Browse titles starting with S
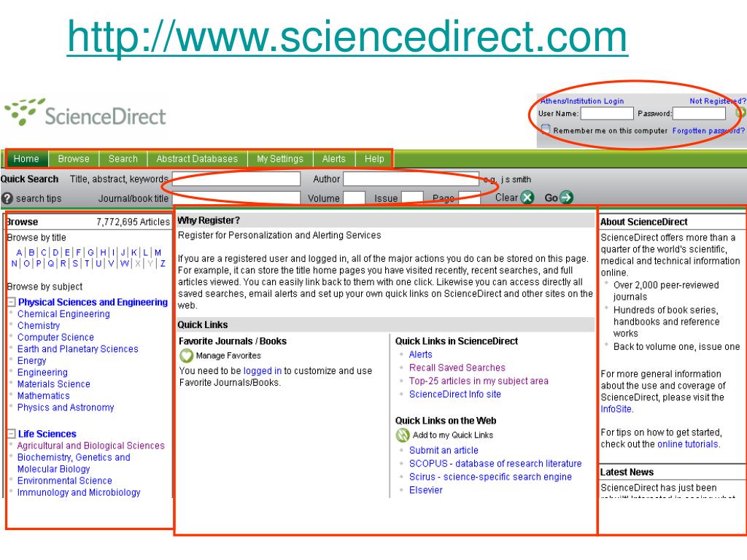747x560 pixels. tap(75, 263)
